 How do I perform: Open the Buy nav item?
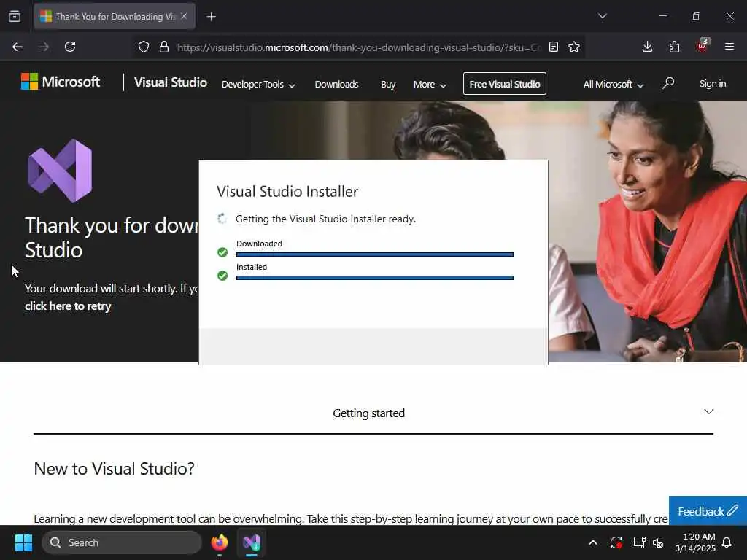pyautogui.click(x=388, y=85)
